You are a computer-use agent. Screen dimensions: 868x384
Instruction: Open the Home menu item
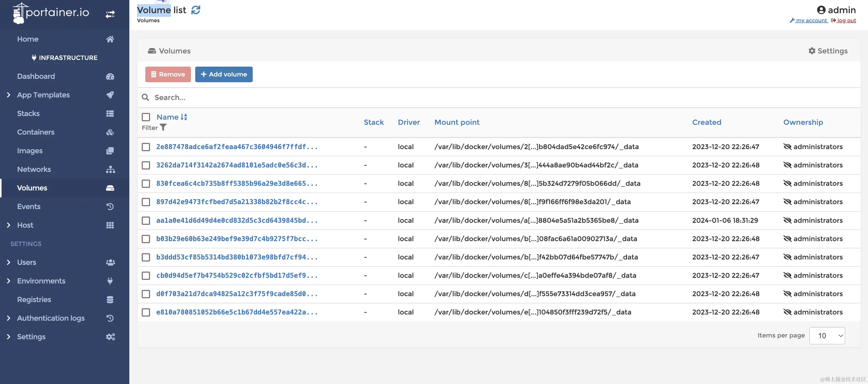[28, 39]
